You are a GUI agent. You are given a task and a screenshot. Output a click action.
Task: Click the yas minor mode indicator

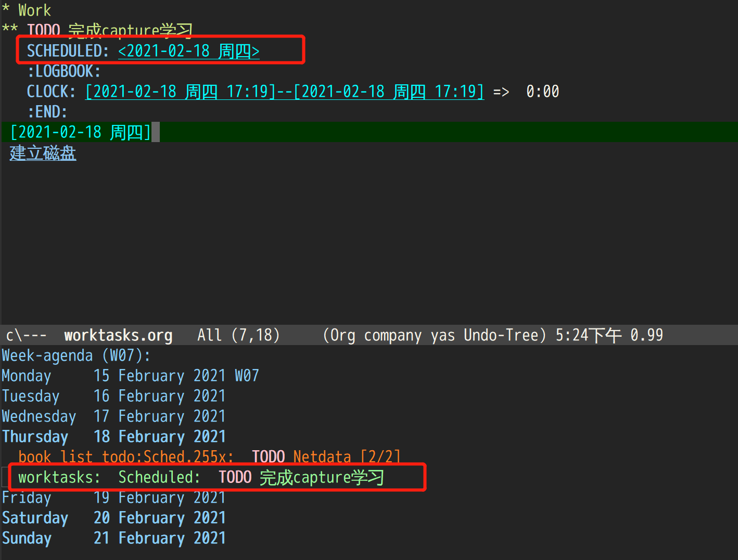(x=443, y=335)
